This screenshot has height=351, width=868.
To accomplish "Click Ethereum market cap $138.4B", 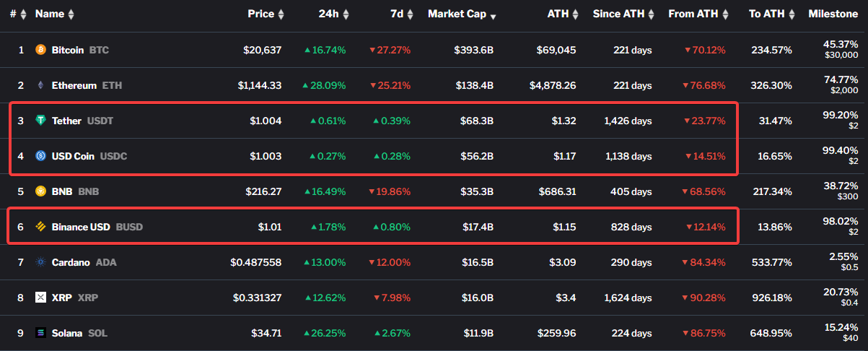I will click(x=475, y=85).
